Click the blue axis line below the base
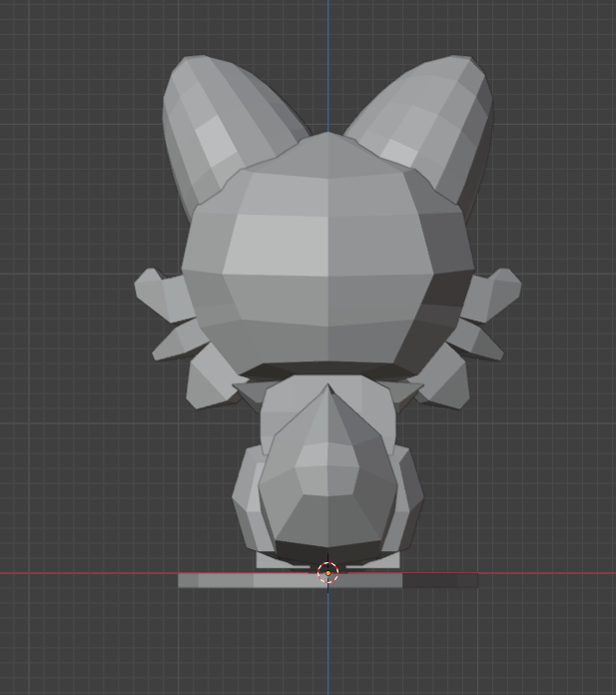 328,639
